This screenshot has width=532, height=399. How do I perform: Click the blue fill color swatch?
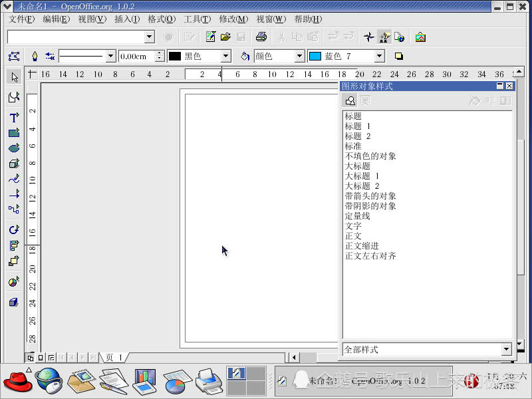(315, 57)
